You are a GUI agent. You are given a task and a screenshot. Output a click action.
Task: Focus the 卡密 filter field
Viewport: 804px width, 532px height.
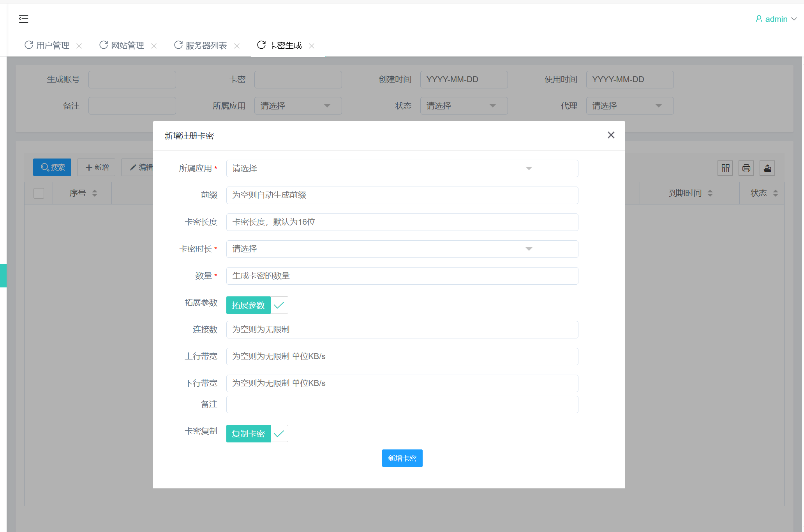pos(298,79)
